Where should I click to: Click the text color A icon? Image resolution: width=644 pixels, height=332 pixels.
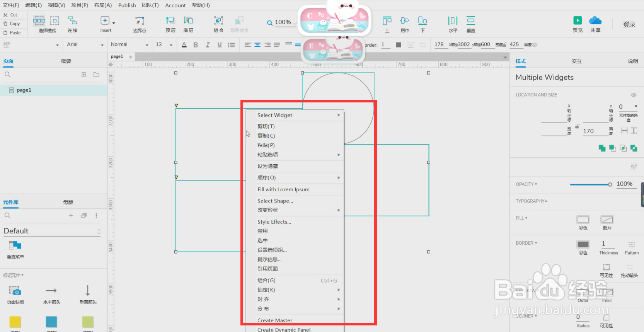click(184, 45)
